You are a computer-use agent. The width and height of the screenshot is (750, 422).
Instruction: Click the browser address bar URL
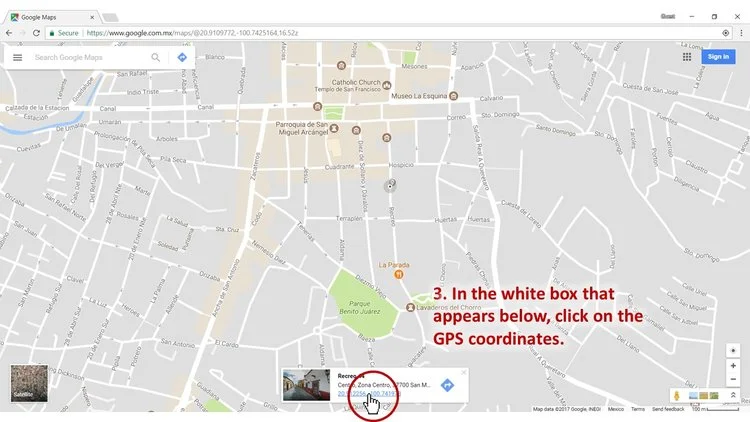tap(192, 33)
